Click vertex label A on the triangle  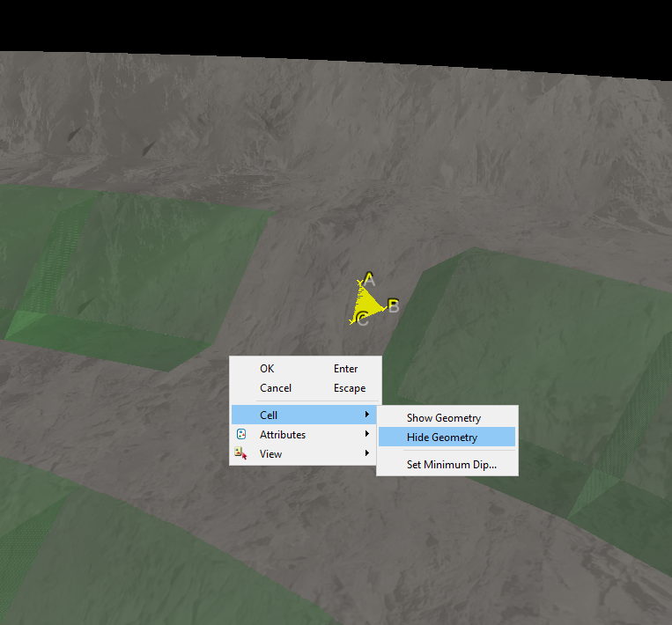tap(369, 279)
